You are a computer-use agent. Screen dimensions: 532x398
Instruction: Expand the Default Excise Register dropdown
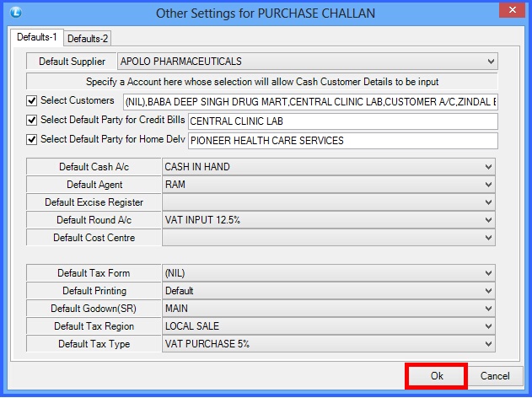329,202
